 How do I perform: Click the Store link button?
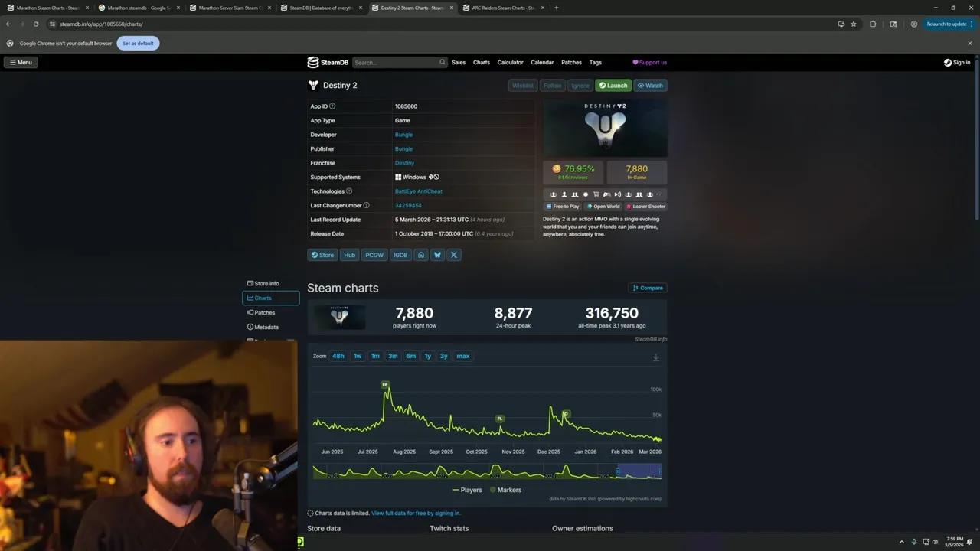tap(322, 255)
